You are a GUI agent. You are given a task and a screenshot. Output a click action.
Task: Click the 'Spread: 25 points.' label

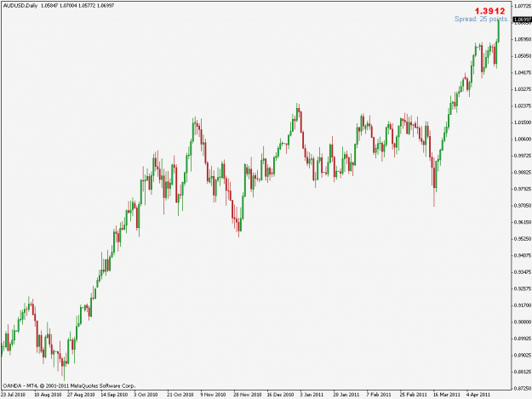482,19
